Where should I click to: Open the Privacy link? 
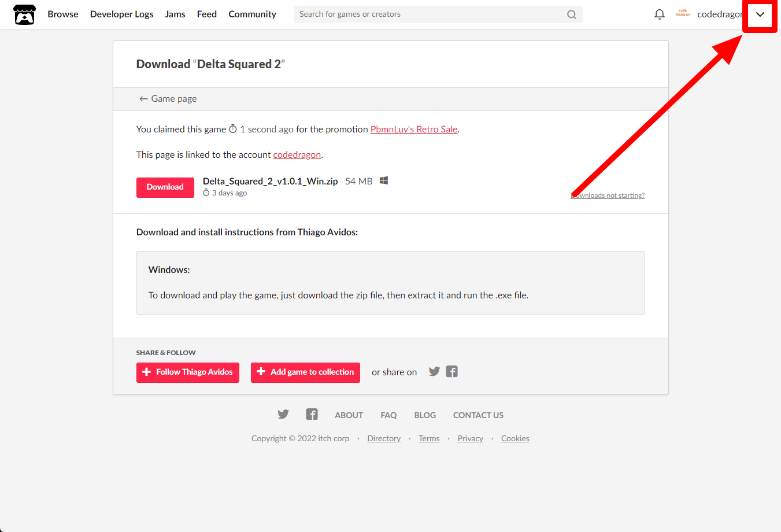pos(471,438)
